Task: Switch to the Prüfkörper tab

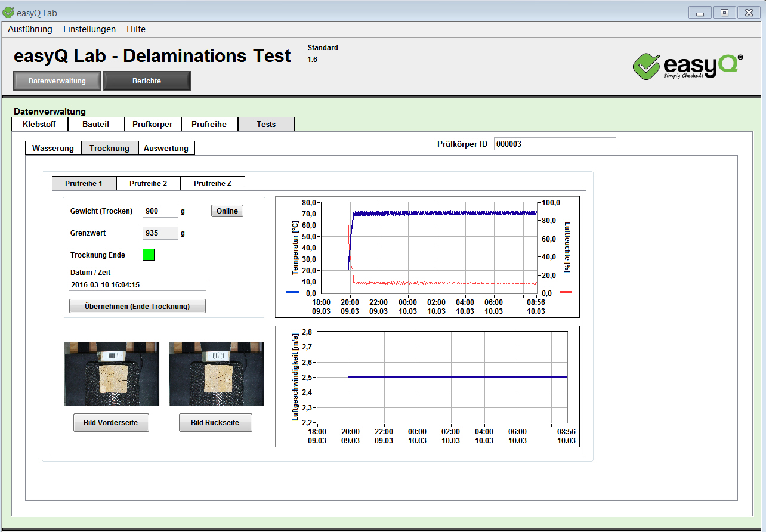Action: click(x=153, y=124)
